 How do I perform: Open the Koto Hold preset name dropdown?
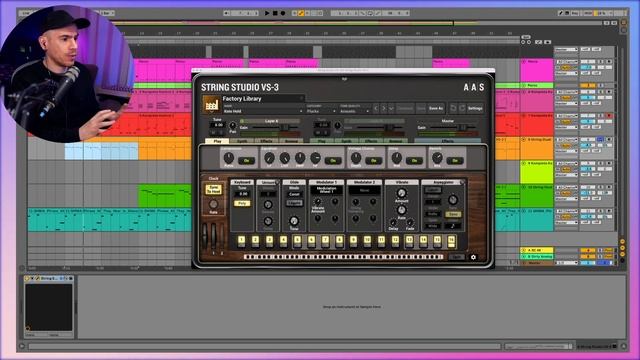point(263,111)
